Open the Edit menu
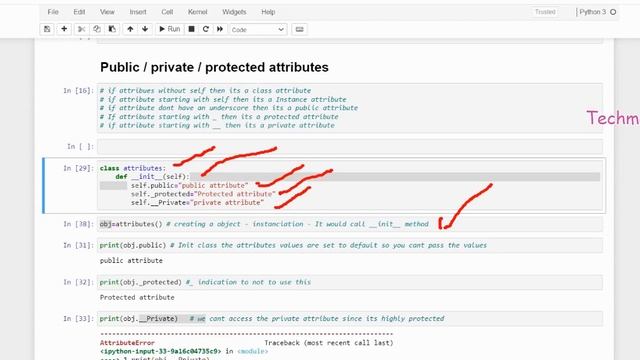 tap(79, 12)
